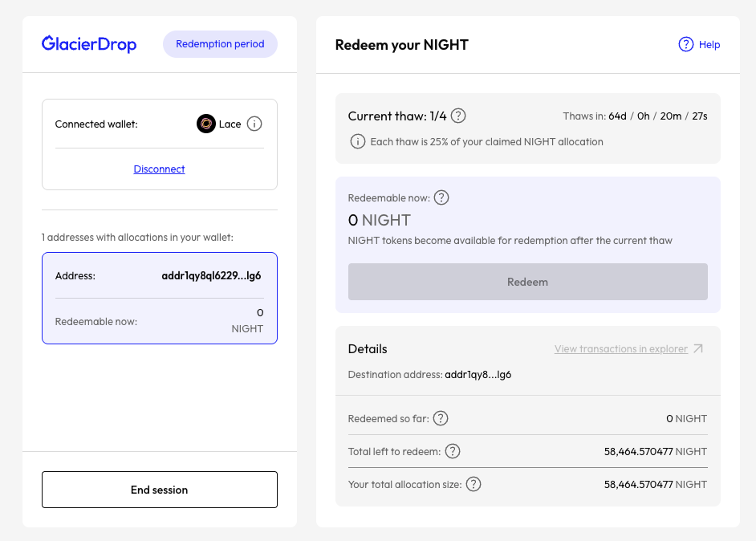Screen dimensions: 756x541
Task: Click the Redemption period badge
Action: 220,44
